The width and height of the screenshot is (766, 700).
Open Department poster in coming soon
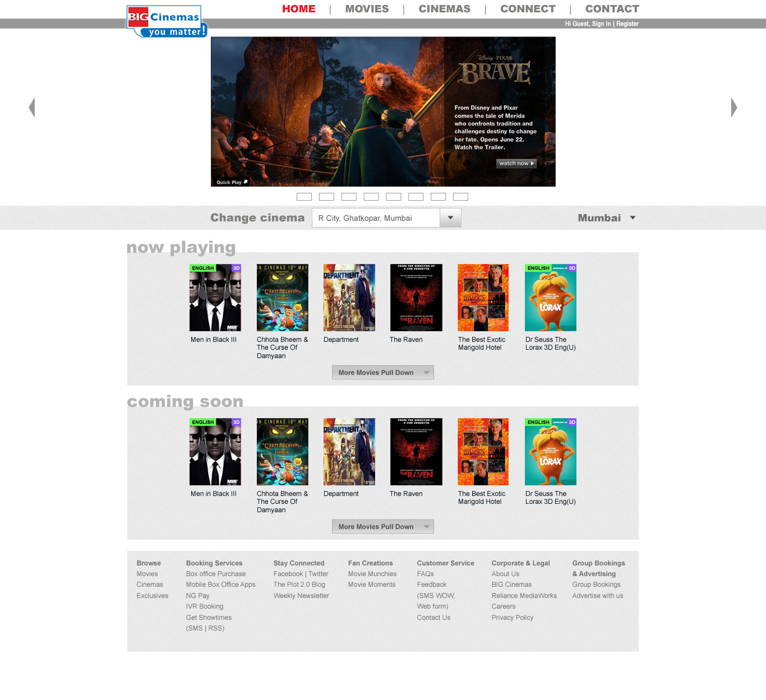349,452
